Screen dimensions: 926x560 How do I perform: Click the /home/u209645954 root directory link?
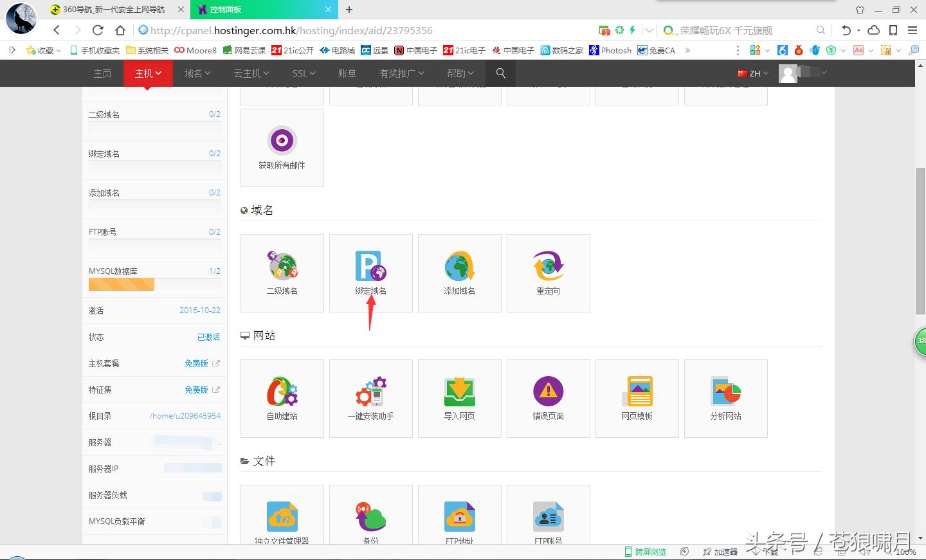tap(185, 416)
